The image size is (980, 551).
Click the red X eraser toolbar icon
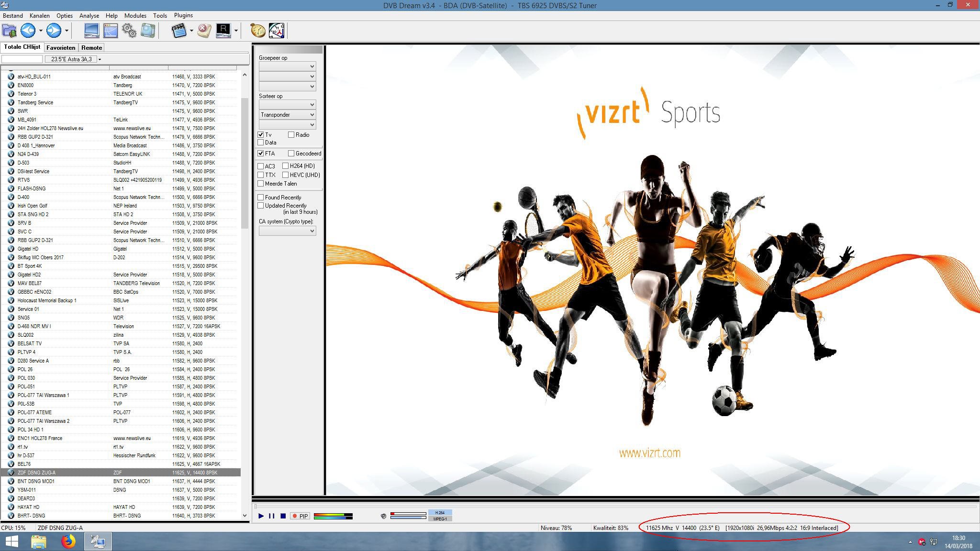(x=204, y=31)
